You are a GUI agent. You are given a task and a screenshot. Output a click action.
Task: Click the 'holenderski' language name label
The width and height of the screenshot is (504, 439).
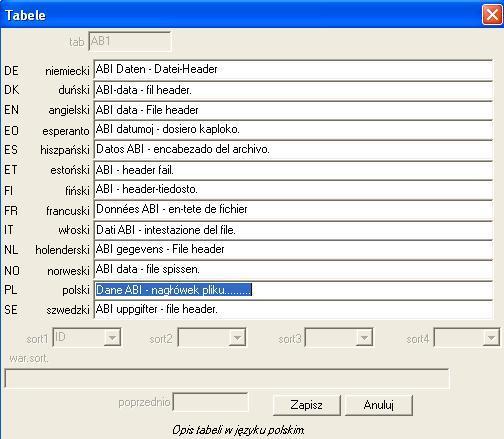[62, 250]
